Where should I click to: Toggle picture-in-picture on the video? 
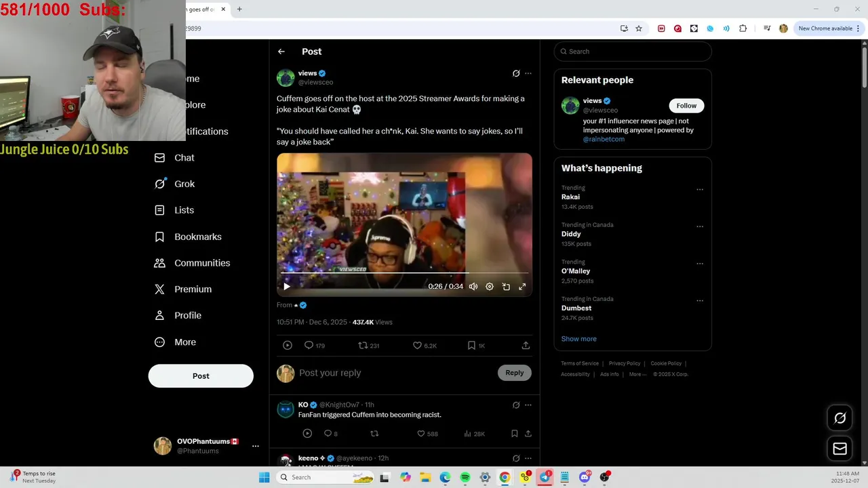coord(506,287)
